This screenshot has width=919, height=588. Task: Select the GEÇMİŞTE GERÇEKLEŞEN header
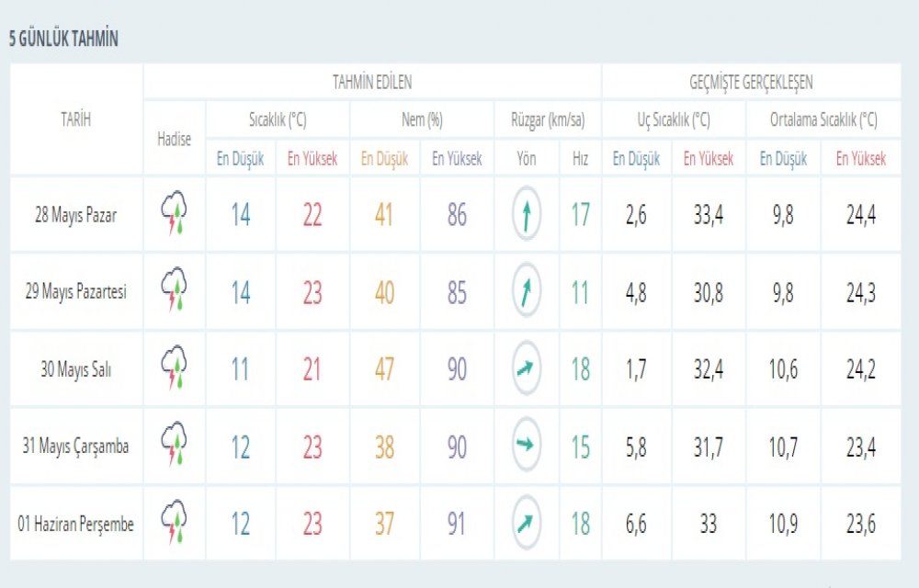coord(751,82)
